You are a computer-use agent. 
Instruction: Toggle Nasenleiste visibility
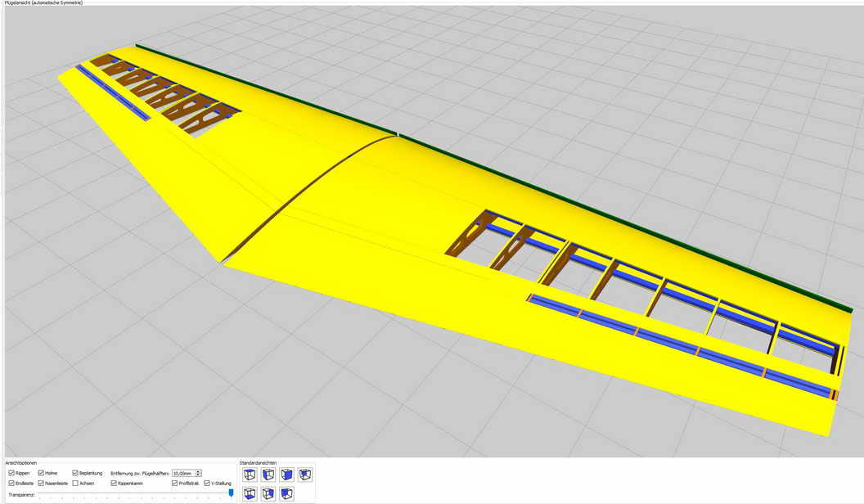(42, 484)
